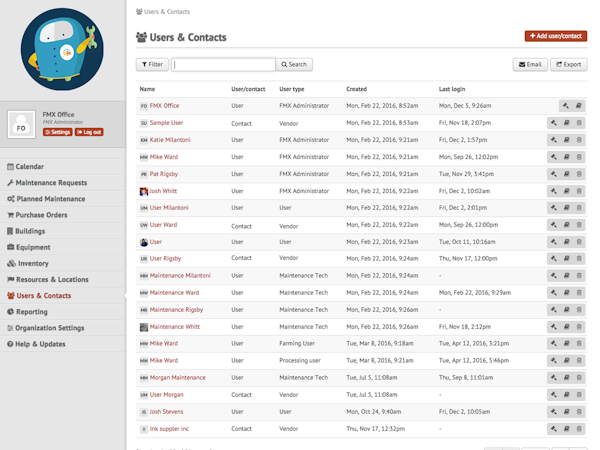This screenshot has width=600, height=450.
Task: Click the trash icon in the Morgan Maintenance row
Action: (579, 378)
